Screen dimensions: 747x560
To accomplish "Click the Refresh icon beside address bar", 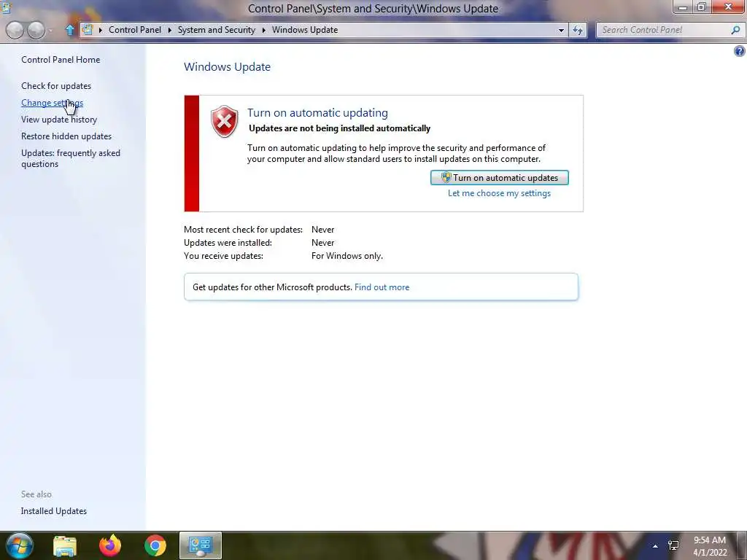I will (578, 30).
